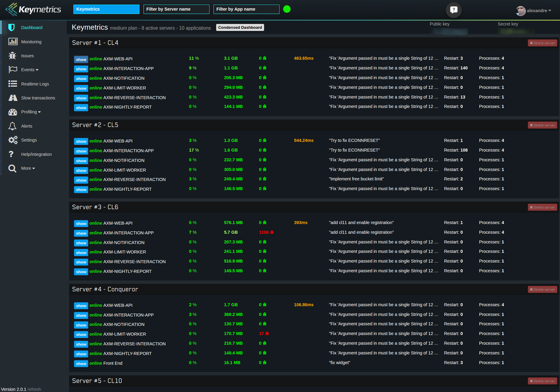The height and width of the screenshot is (392, 560).
Task: Open the alexandre user dropdown
Action: tap(539, 10)
